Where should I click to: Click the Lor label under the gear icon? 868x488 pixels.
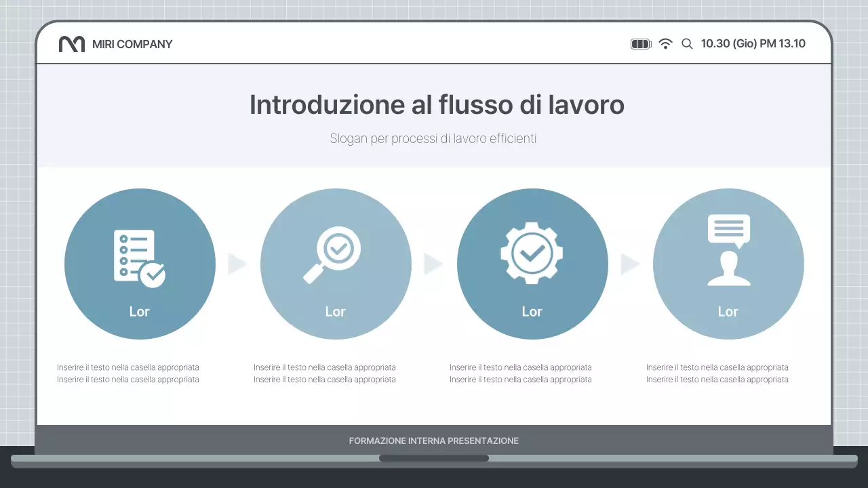point(532,312)
